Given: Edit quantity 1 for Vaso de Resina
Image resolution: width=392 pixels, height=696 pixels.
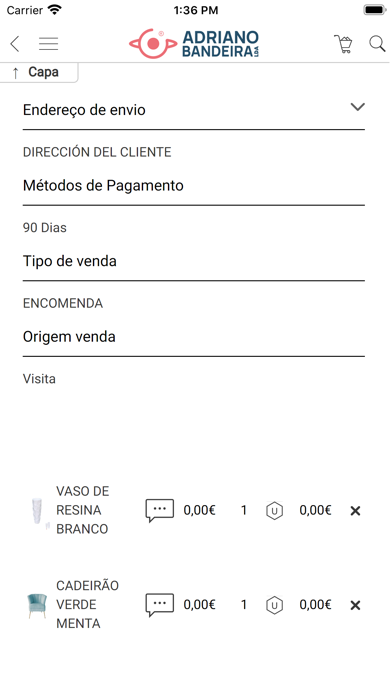Looking at the screenshot, I should pyautogui.click(x=244, y=510).
